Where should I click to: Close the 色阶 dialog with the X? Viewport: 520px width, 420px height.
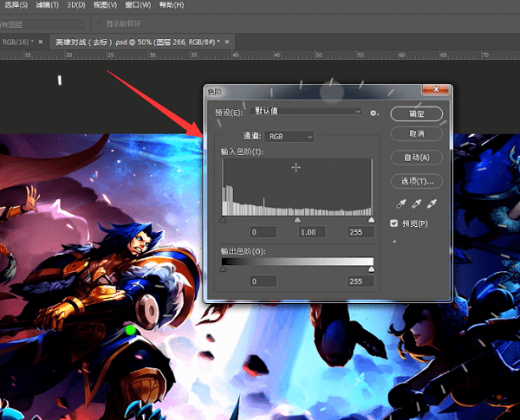pos(436,89)
